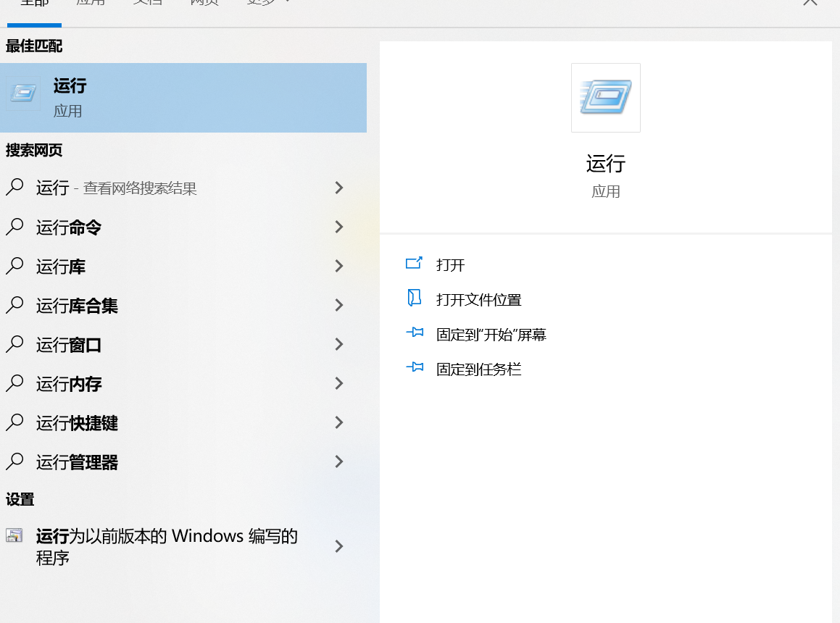
Task: Click search icon beside 运行 - 查看网络搜索结果
Action: point(15,187)
